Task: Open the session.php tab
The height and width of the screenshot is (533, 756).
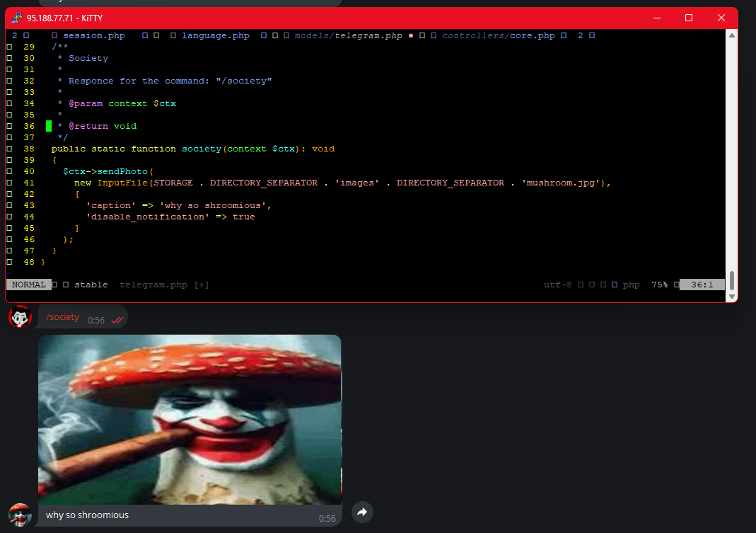Action: (94, 35)
